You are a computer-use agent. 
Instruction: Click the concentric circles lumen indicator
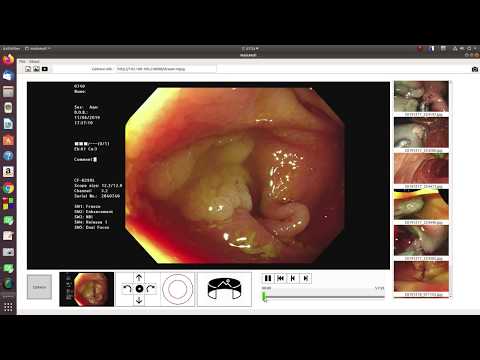178,289
